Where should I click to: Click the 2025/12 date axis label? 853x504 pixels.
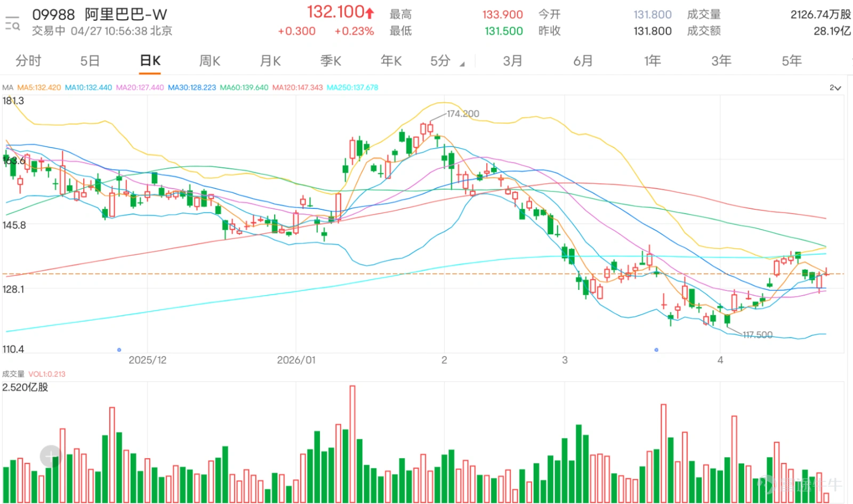tap(148, 360)
